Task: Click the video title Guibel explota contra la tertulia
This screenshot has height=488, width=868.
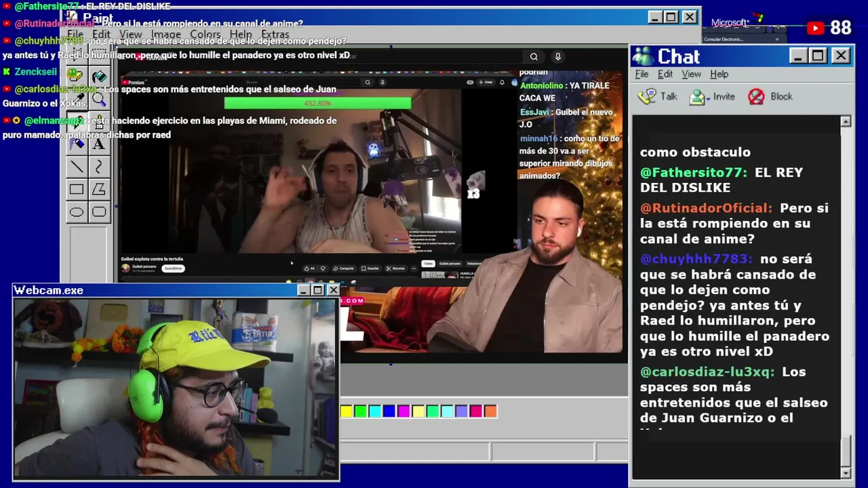Action: pyautogui.click(x=152, y=259)
